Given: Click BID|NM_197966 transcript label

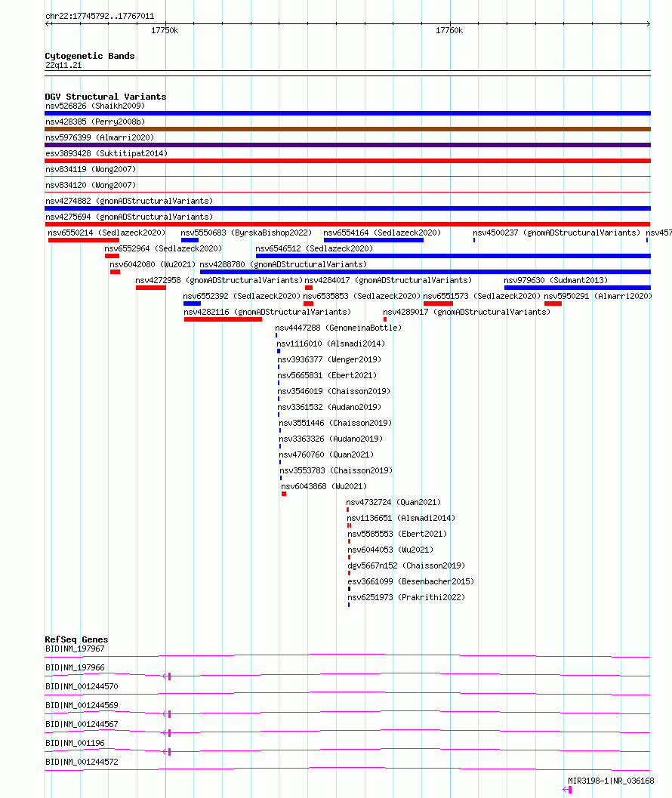Looking at the screenshot, I should tap(75, 667).
